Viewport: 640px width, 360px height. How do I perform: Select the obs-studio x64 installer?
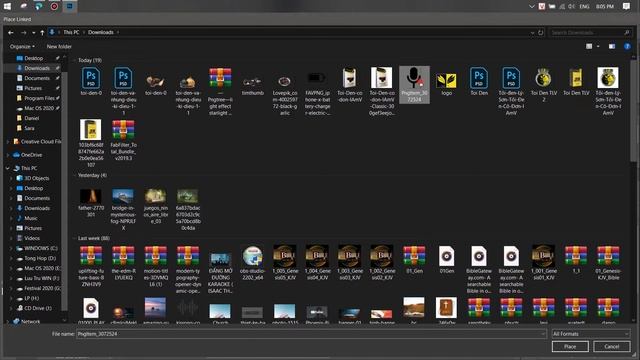(x=252, y=263)
